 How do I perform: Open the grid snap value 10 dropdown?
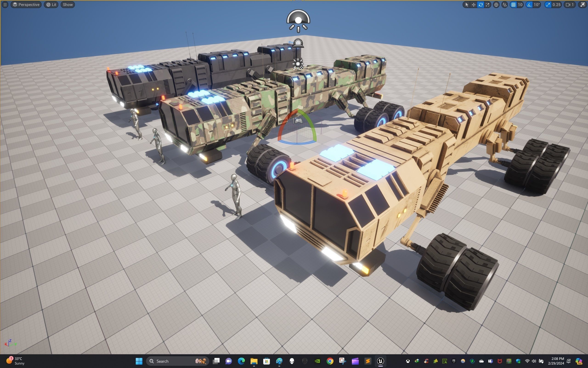click(520, 5)
